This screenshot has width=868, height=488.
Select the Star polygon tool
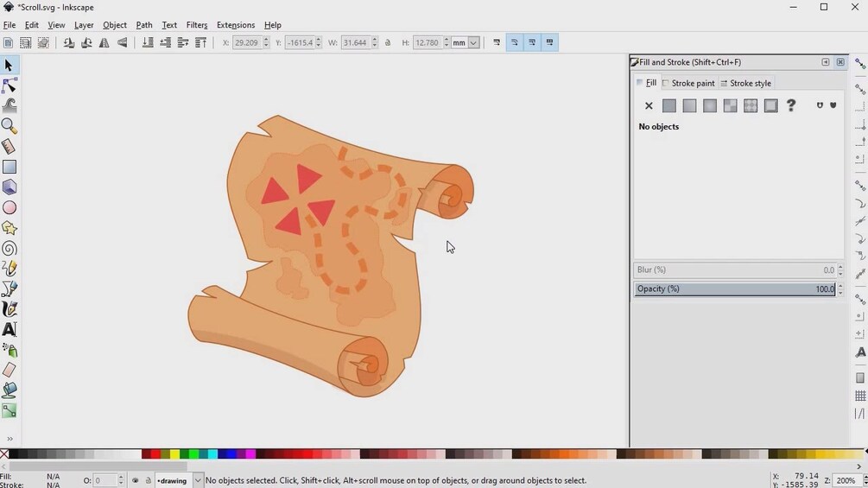(x=9, y=228)
